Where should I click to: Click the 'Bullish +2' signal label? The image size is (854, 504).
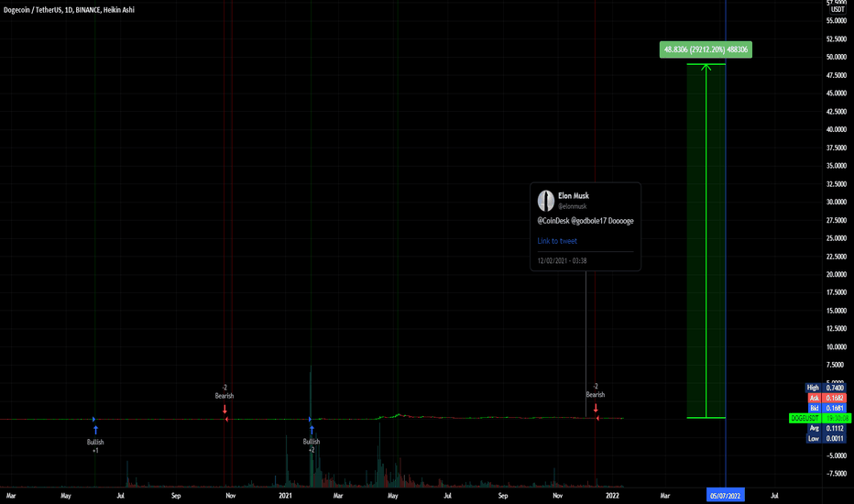[x=312, y=445]
